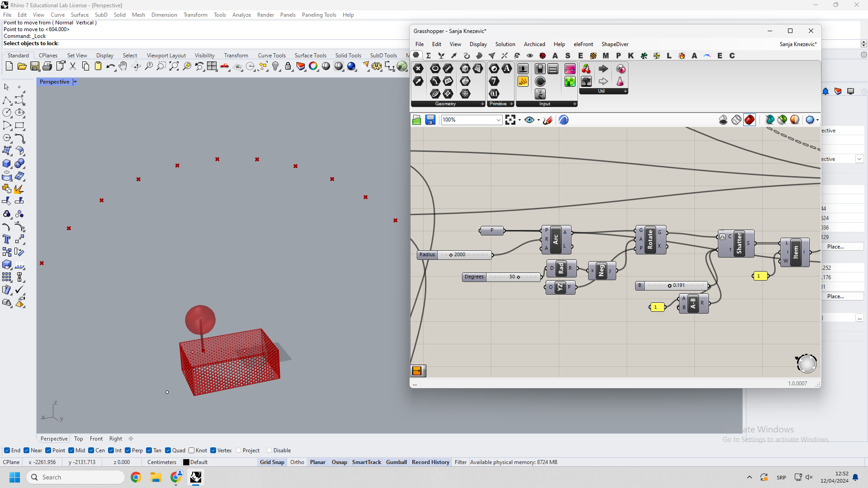Image resolution: width=868 pixels, height=488 pixels.
Task: Enable shaded preview (red cylinder icon)
Action: (x=750, y=120)
